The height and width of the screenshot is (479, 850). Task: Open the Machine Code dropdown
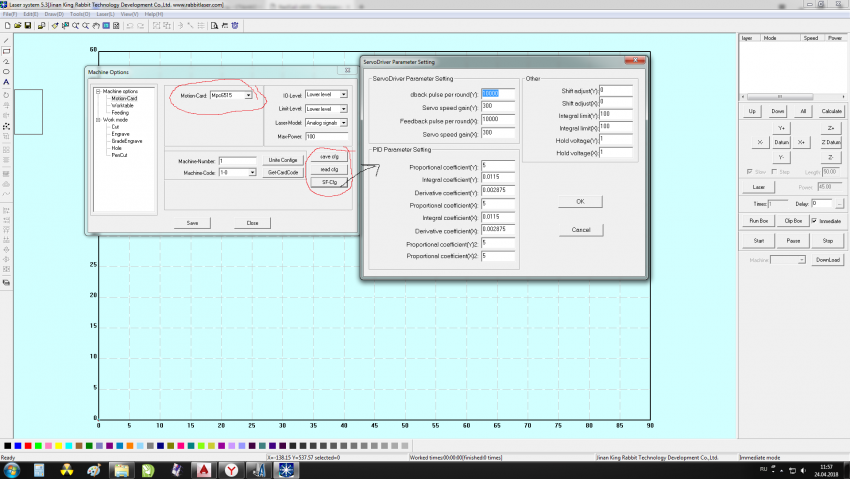252,172
